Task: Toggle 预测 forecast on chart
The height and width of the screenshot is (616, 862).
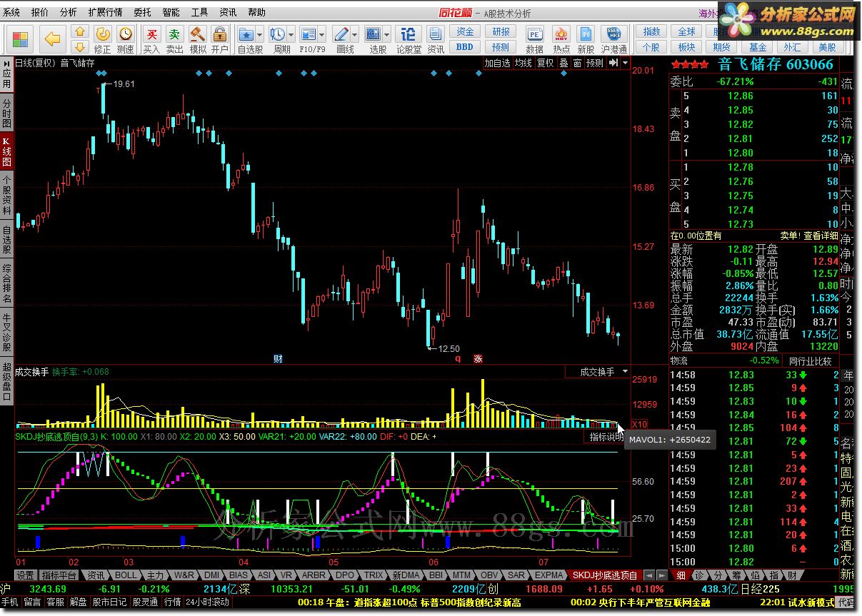Action: tap(595, 63)
